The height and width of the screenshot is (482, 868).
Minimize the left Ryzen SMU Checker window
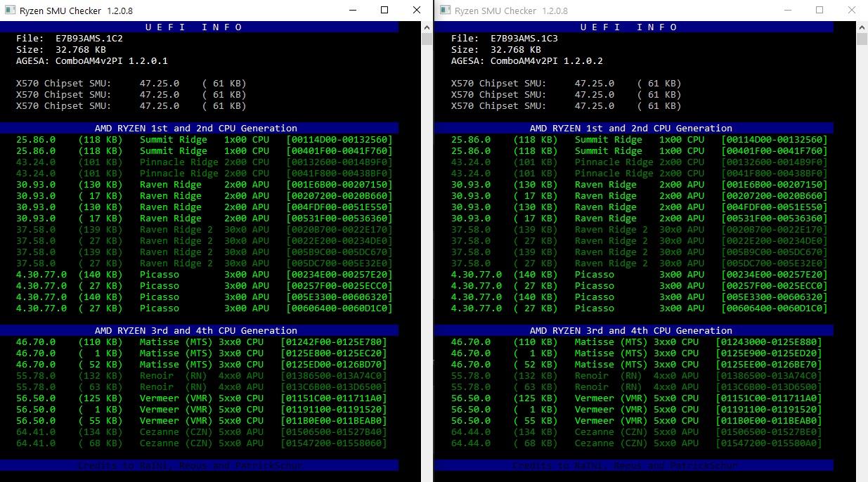352,11
